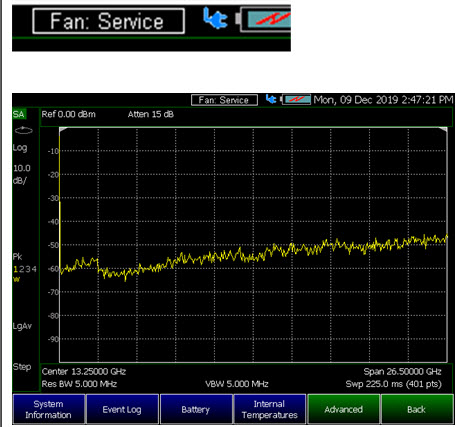Viewport: 458px width, 427px height.
Task: Open the System Information softkey
Action: click(x=49, y=409)
